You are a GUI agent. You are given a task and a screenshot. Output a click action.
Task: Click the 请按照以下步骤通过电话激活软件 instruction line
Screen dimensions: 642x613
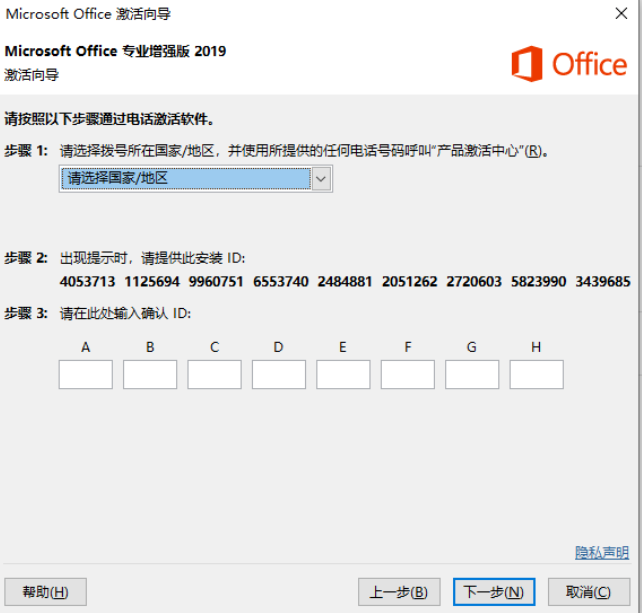109,119
